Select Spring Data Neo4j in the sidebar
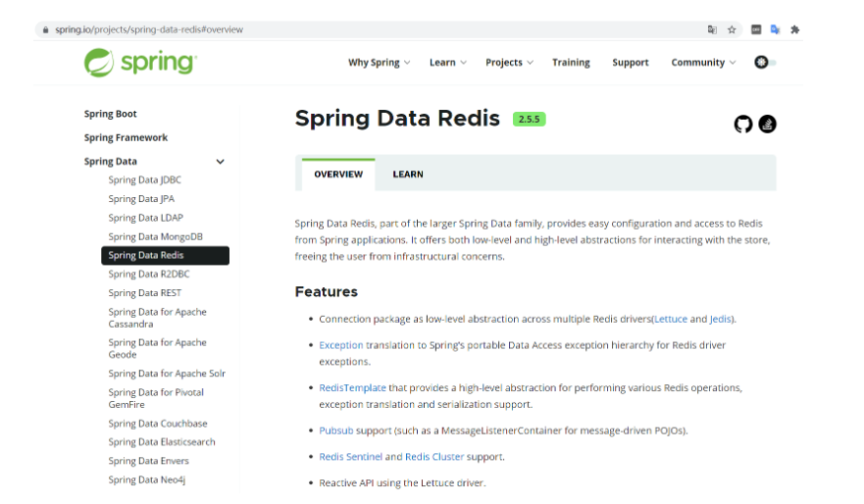 [x=146, y=479]
